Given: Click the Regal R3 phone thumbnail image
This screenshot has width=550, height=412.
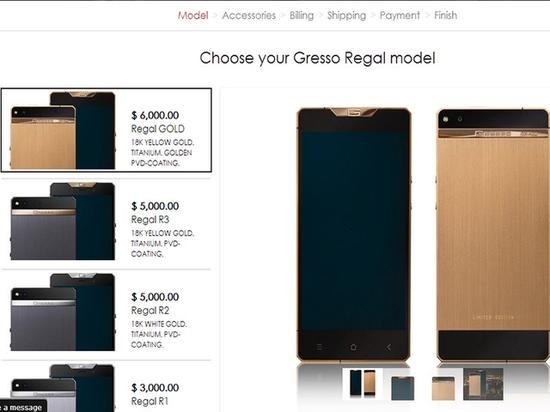Looking at the screenshot, I should click(63, 221).
